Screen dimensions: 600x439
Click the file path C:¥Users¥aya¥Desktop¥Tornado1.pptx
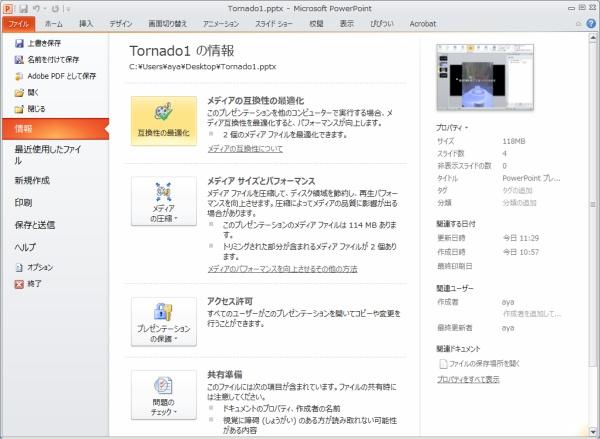(202, 67)
